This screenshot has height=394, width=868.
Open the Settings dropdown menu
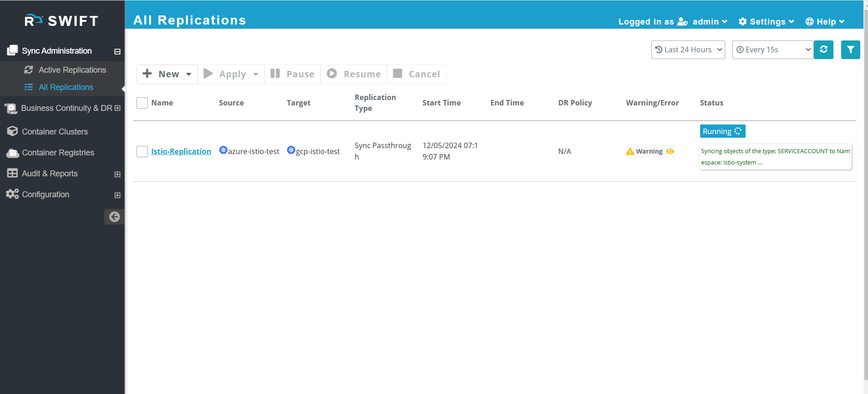click(767, 21)
